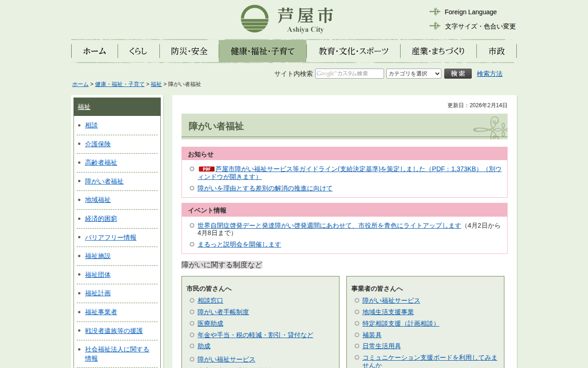Open the 検索方法 help link

coord(489,74)
